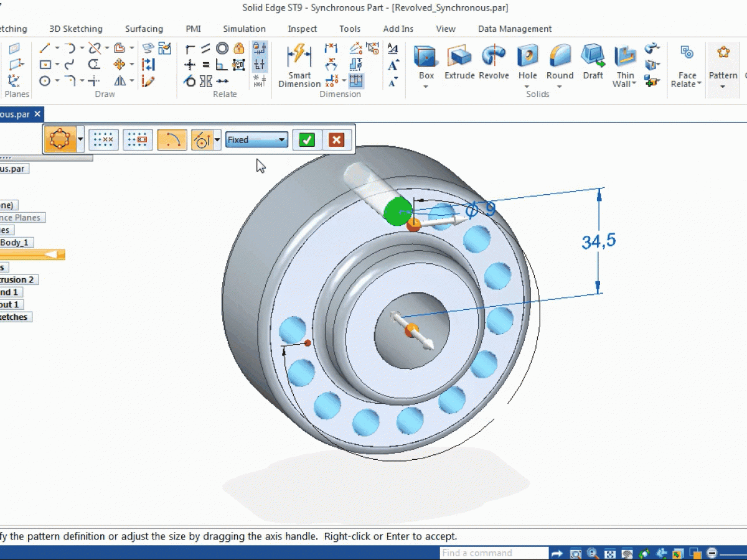The width and height of the screenshot is (747, 560).
Task: Open the Fixed pattern spacing dropdown
Action: tap(256, 140)
